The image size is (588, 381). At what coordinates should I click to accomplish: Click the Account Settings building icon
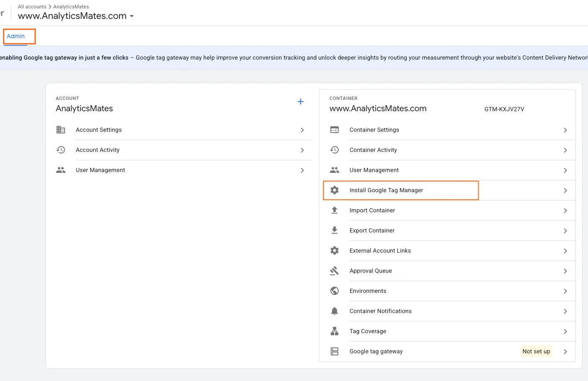click(x=61, y=130)
